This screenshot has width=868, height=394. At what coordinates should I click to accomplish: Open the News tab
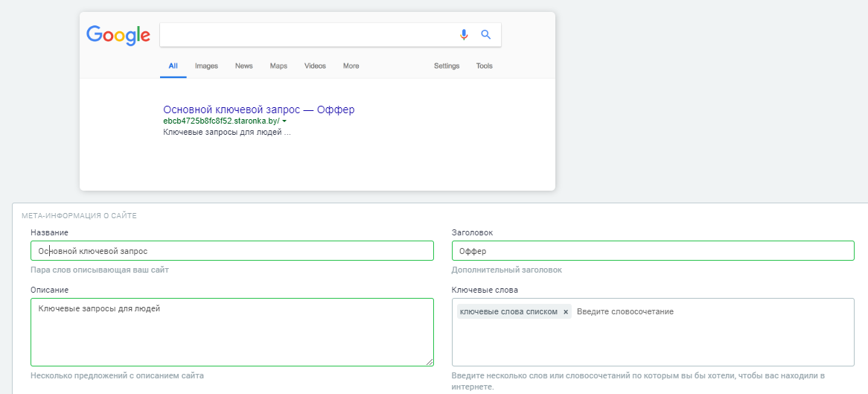tap(244, 66)
